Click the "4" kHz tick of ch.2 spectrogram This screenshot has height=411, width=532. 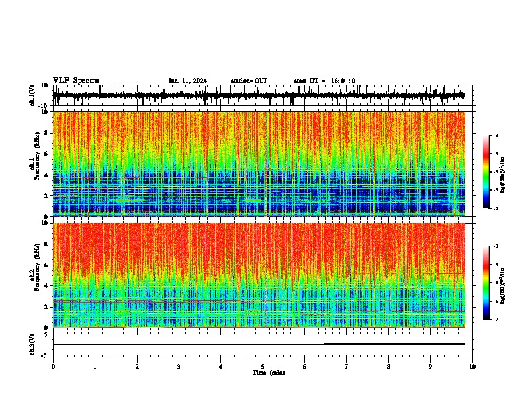(46, 286)
